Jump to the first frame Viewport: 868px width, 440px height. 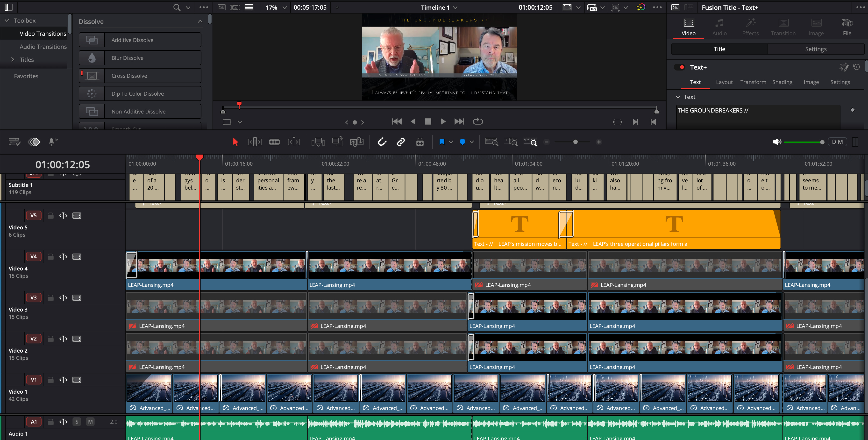[x=397, y=122]
